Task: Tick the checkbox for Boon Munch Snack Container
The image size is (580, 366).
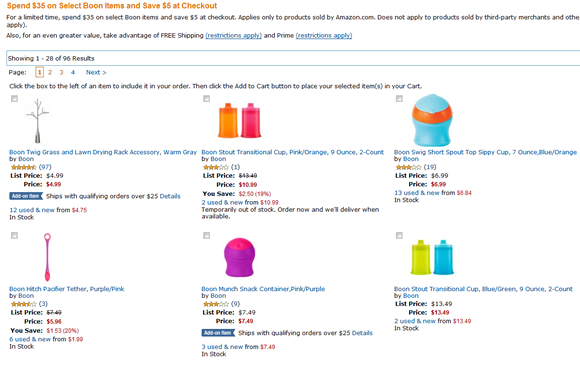Action: 206,235
